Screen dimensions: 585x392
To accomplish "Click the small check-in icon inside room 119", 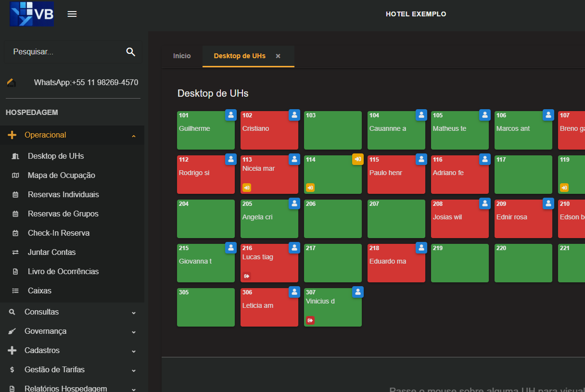I will point(564,188).
